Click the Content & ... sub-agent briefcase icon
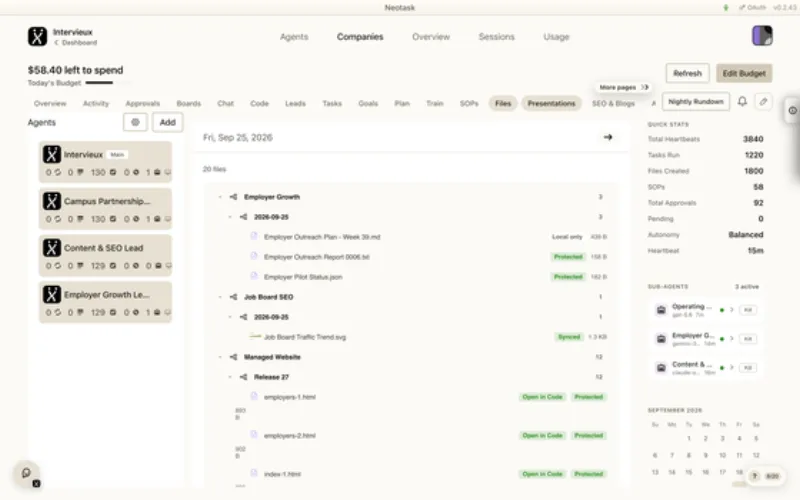 point(661,368)
